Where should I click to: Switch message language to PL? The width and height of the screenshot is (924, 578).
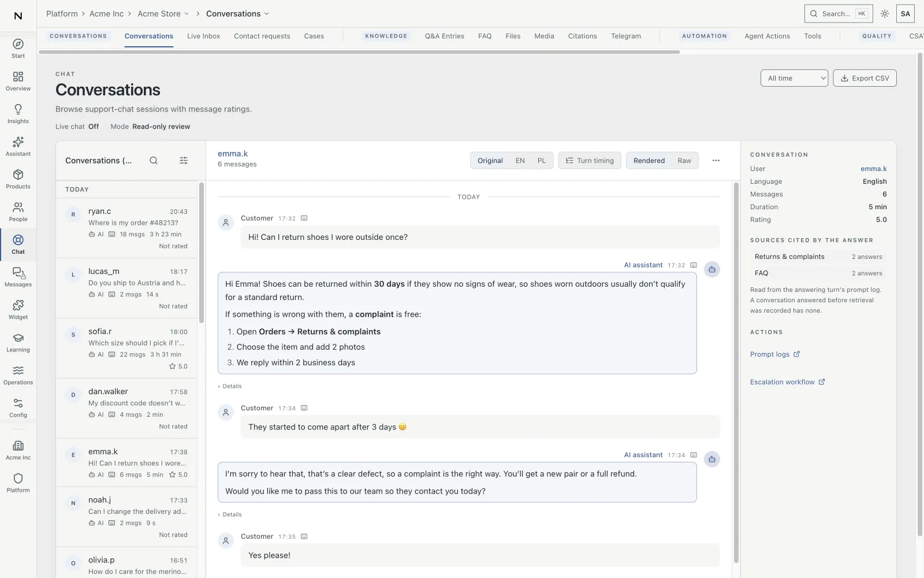pyautogui.click(x=542, y=161)
